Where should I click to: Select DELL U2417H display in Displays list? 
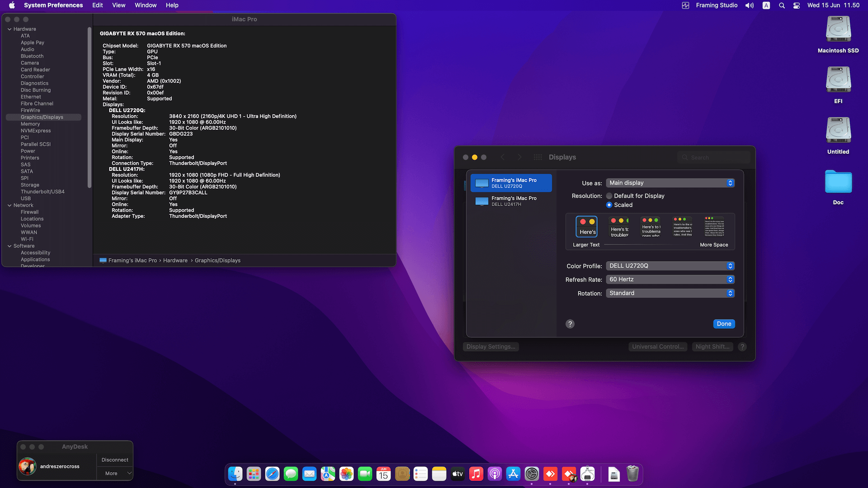click(511, 201)
